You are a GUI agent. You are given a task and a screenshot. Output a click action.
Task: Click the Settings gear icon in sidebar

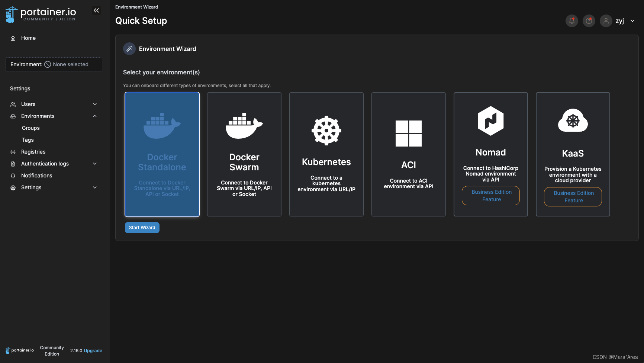[13, 188]
